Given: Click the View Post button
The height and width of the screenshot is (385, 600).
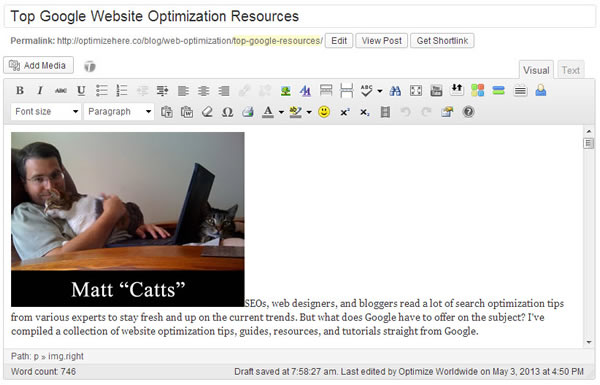Looking at the screenshot, I should click(x=382, y=41).
